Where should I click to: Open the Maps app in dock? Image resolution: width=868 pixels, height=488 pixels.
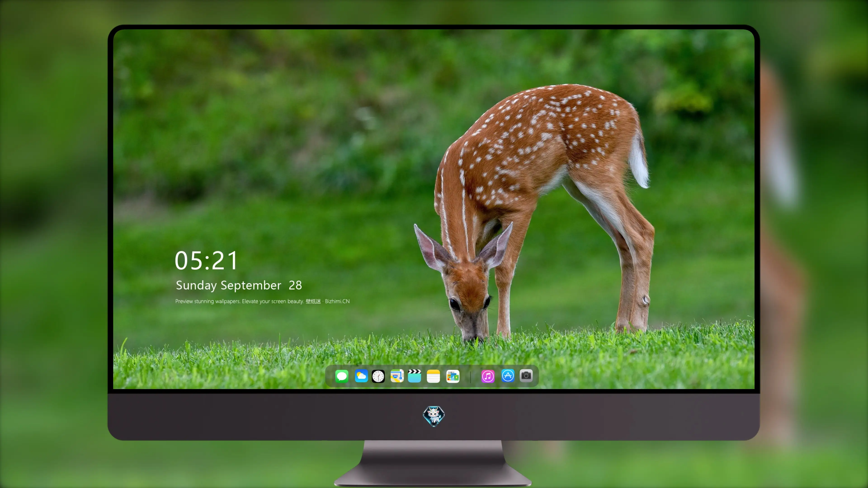click(x=397, y=376)
